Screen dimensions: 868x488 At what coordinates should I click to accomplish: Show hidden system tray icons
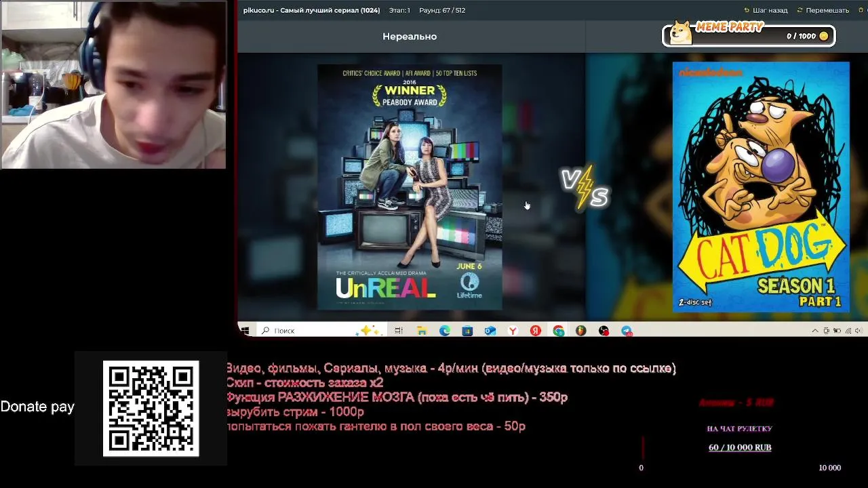pyautogui.click(x=815, y=331)
